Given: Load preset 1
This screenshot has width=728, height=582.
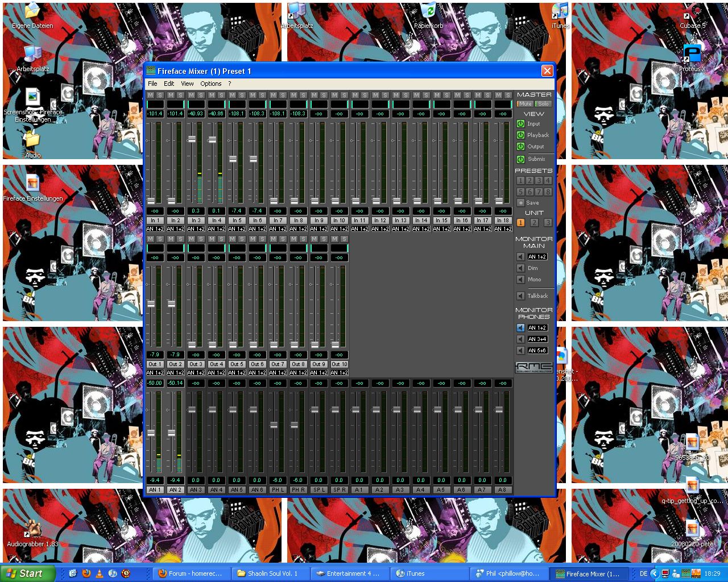Looking at the screenshot, I should point(520,181).
